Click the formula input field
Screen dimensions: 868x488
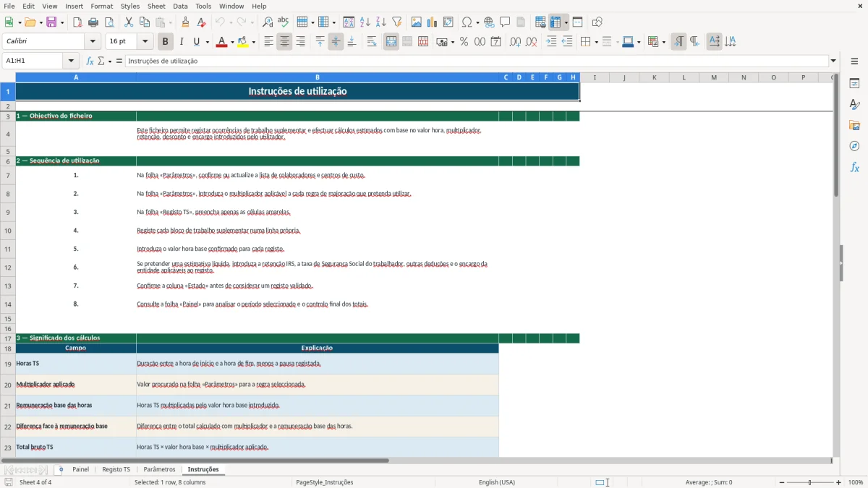click(476, 61)
